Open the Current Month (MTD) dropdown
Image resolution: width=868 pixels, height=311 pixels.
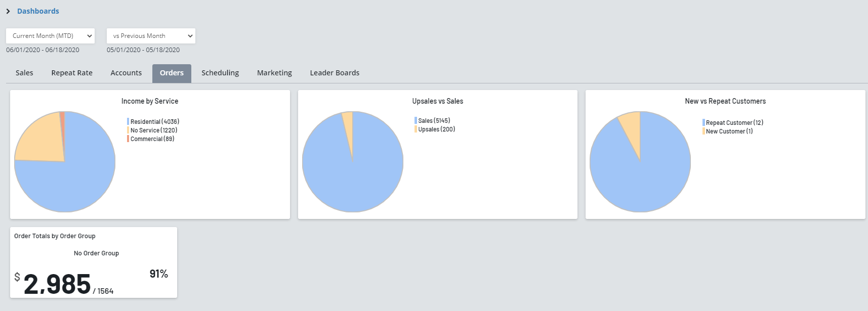[x=50, y=36]
